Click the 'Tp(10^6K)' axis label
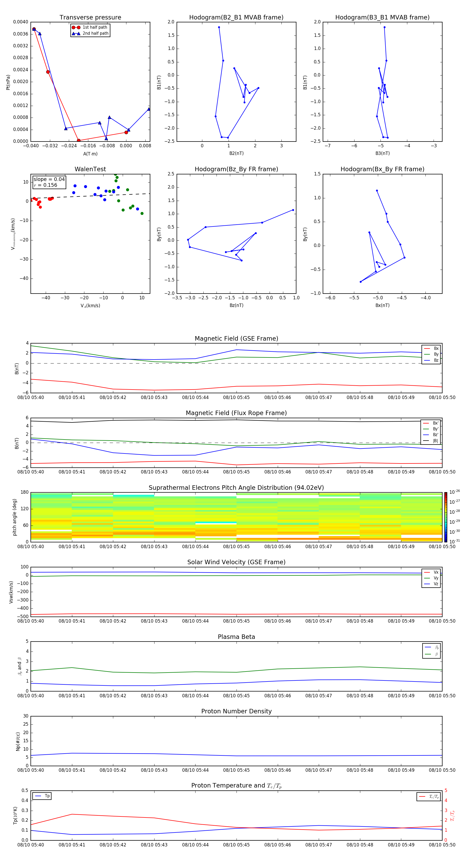This screenshot has height=868, width=473. [x=15, y=815]
